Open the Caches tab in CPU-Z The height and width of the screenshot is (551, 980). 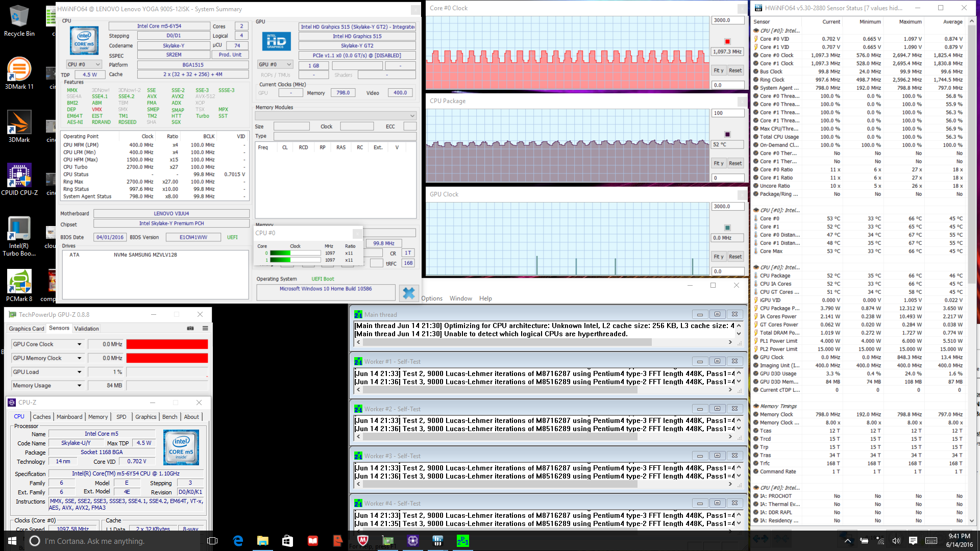42,417
